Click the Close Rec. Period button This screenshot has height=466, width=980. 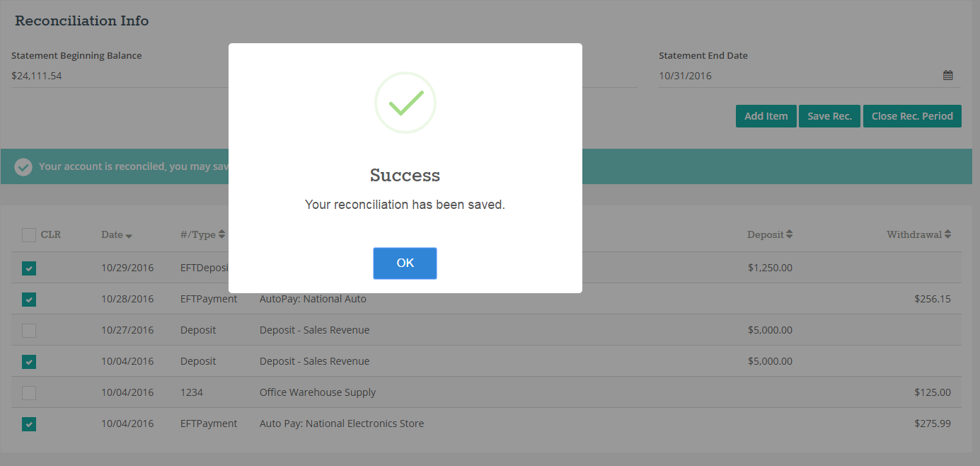(912, 116)
